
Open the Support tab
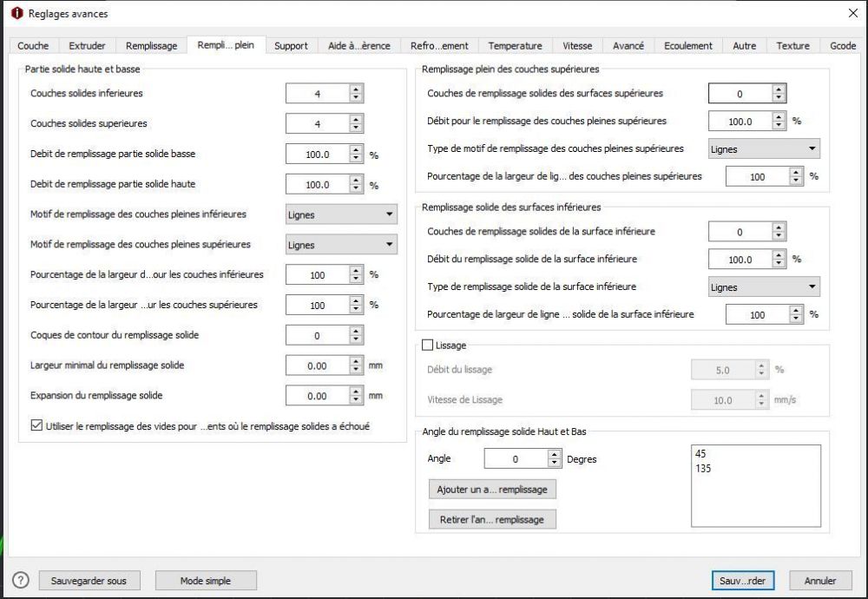291,45
